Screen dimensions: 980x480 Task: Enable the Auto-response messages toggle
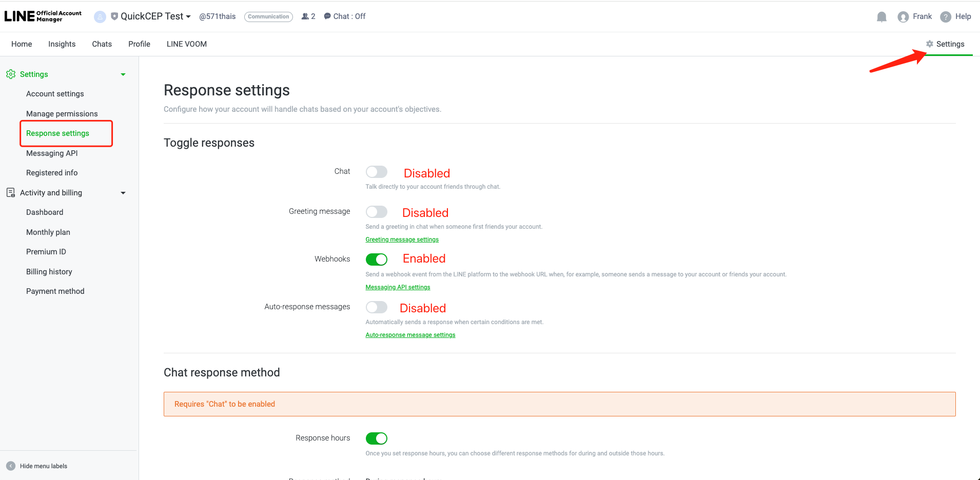tap(376, 307)
